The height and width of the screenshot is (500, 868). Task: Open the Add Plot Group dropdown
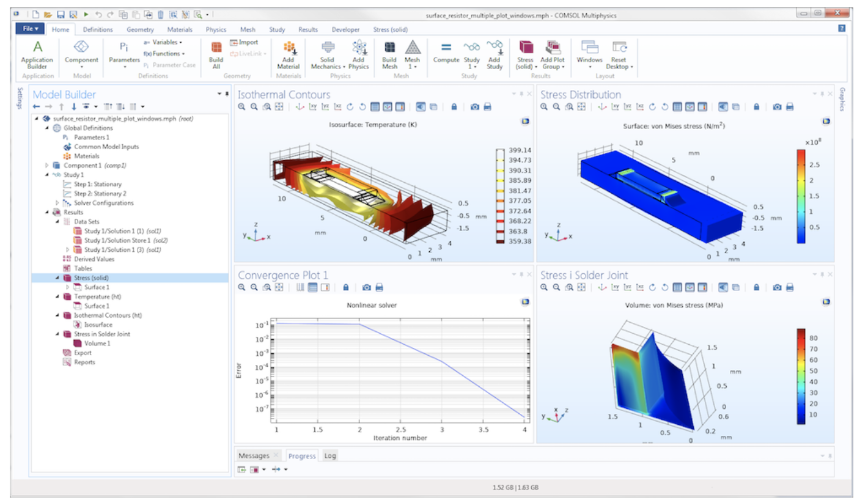click(553, 63)
